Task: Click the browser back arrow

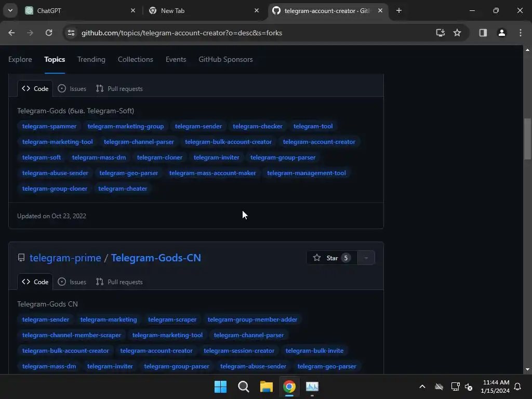Action: (11, 33)
